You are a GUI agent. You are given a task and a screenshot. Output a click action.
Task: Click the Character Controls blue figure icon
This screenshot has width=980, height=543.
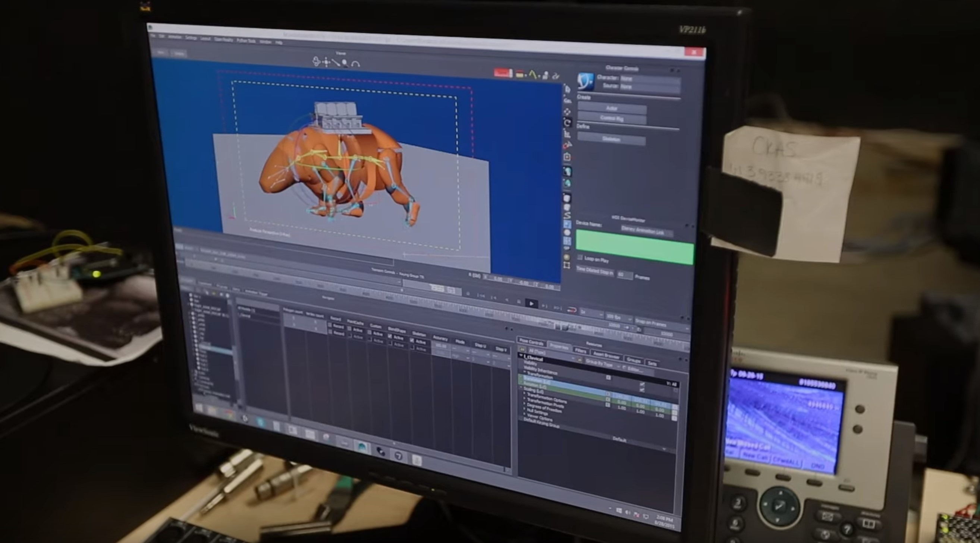coord(585,81)
